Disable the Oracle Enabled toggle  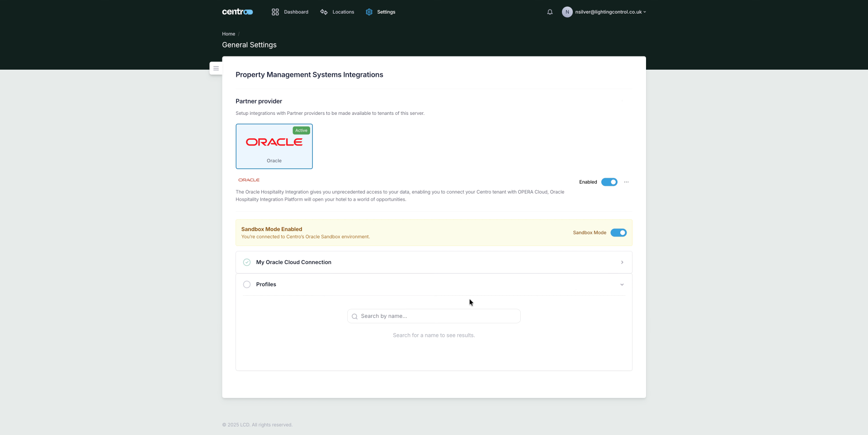[x=609, y=182]
